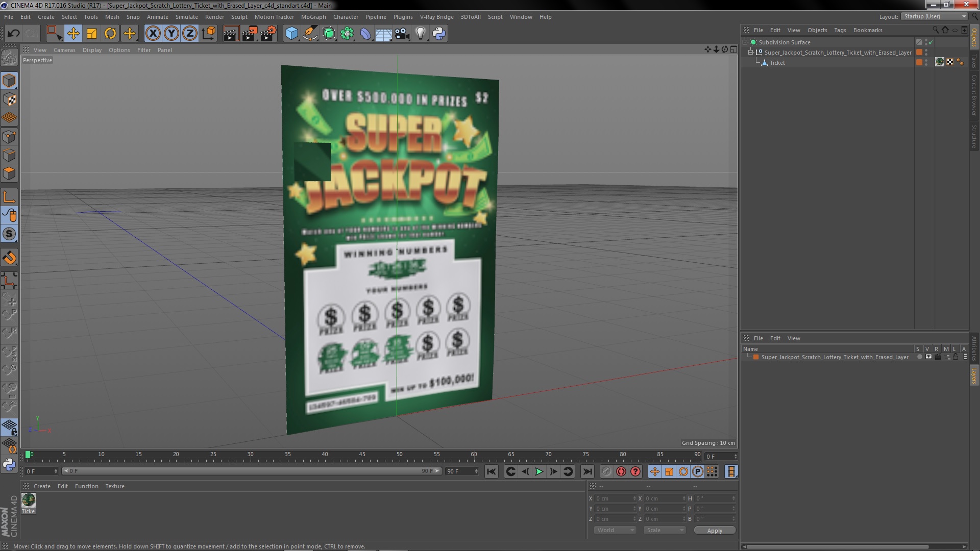Activate the Scale tool in top toolbar
This screenshot has width=980, height=551.
[92, 34]
